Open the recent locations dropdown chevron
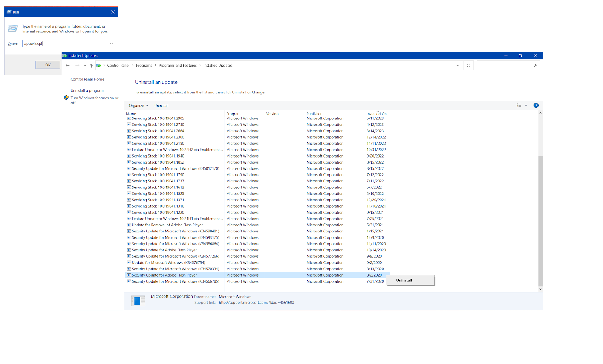The height and width of the screenshot is (364, 603). tap(85, 66)
